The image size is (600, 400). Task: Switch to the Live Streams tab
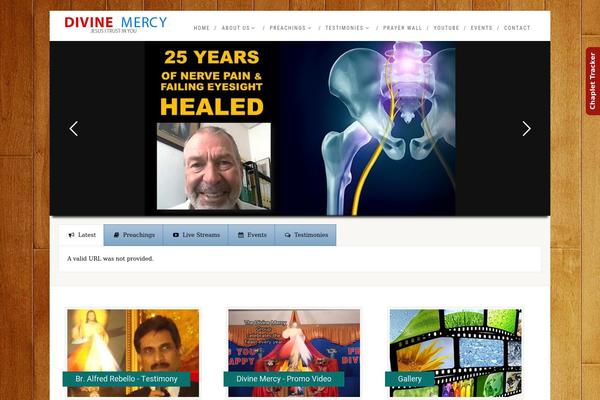pos(196,235)
